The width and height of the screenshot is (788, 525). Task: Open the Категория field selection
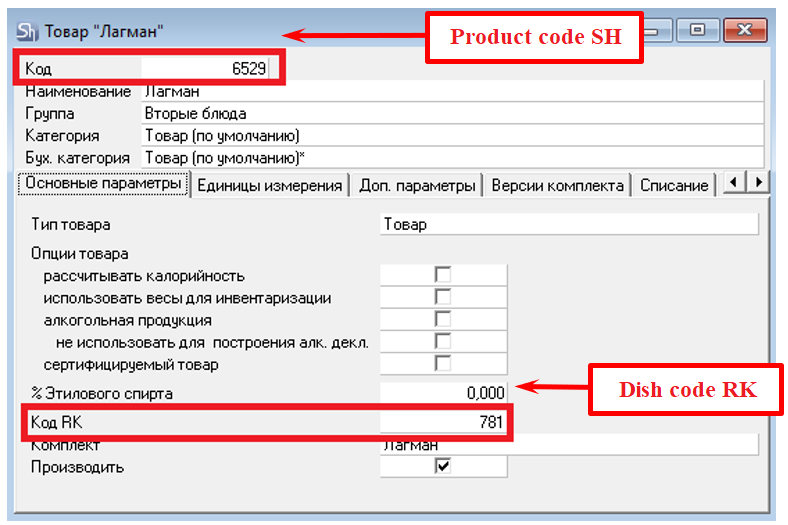coord(450,135)
